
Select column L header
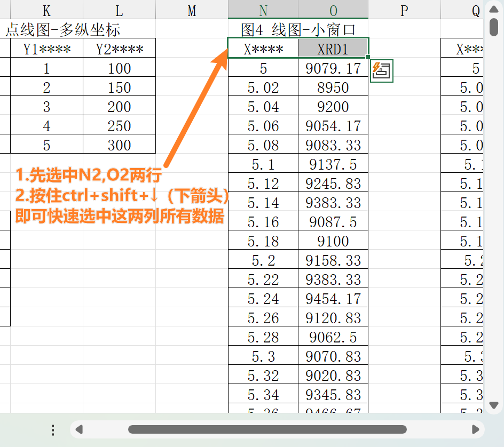click(119, 10)
